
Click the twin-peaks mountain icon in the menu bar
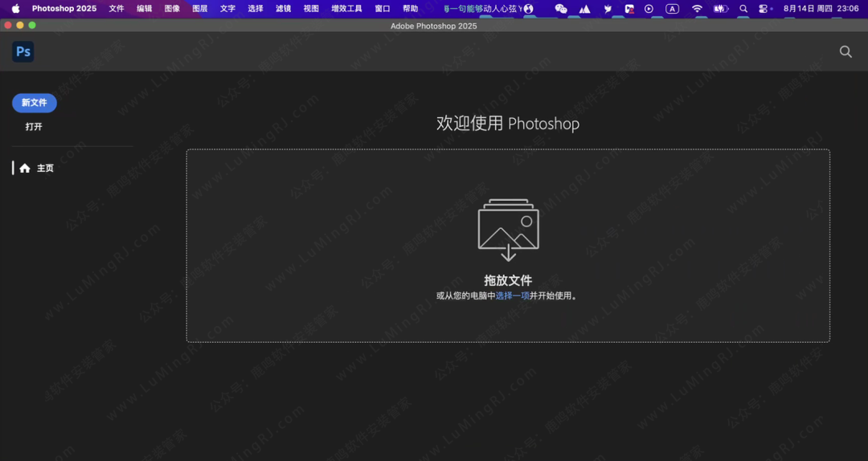584,9
